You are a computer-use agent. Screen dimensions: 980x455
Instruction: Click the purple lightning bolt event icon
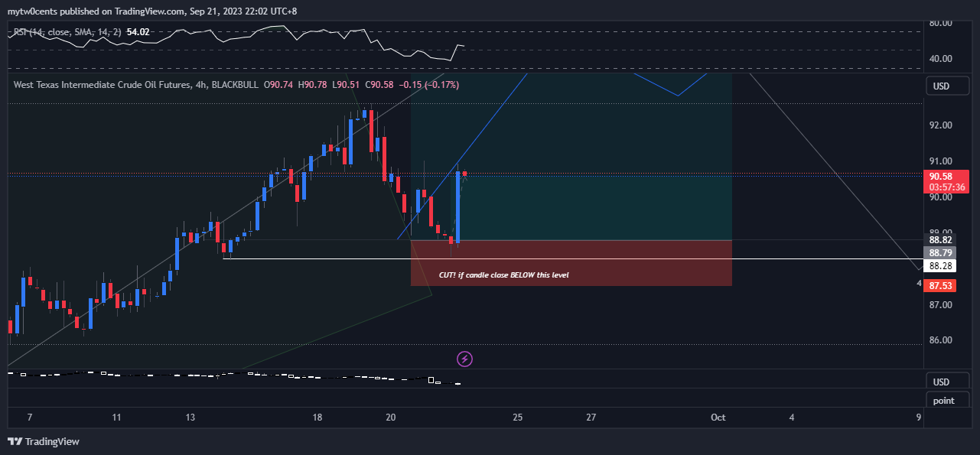464,359
